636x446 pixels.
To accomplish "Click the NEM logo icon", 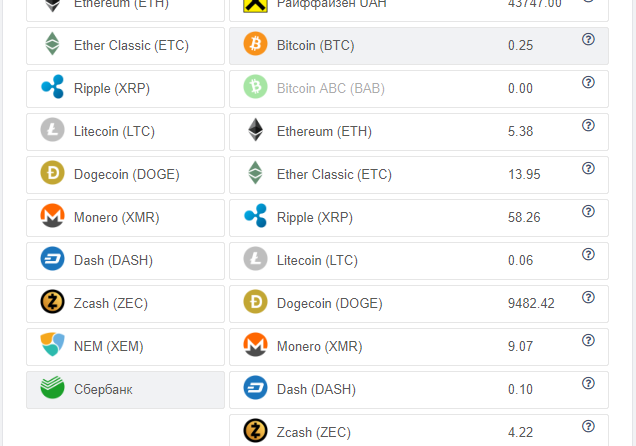I will 52,346.
